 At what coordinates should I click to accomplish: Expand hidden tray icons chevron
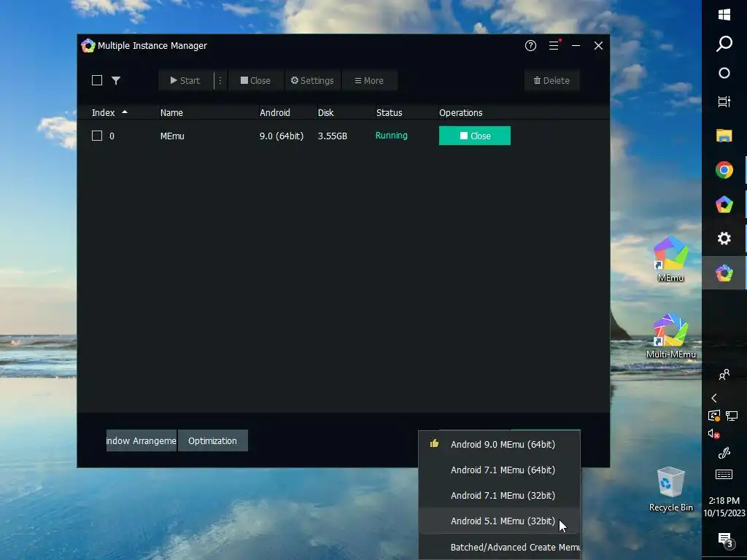713,398
